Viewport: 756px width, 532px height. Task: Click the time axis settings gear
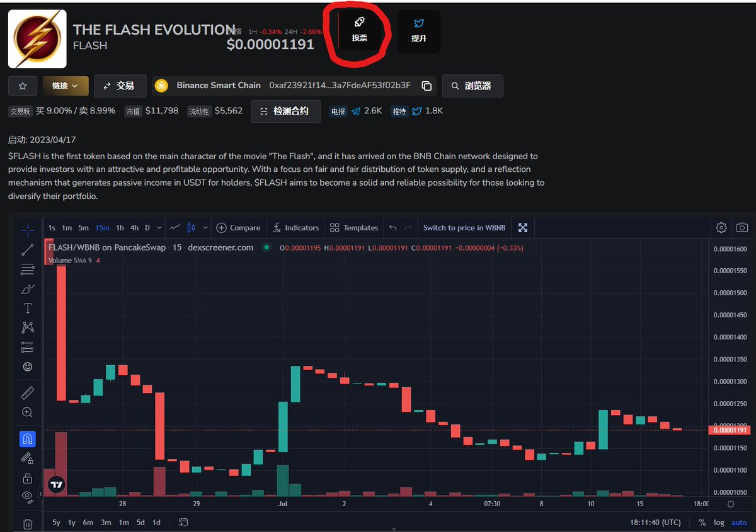[x=730, y=504]
